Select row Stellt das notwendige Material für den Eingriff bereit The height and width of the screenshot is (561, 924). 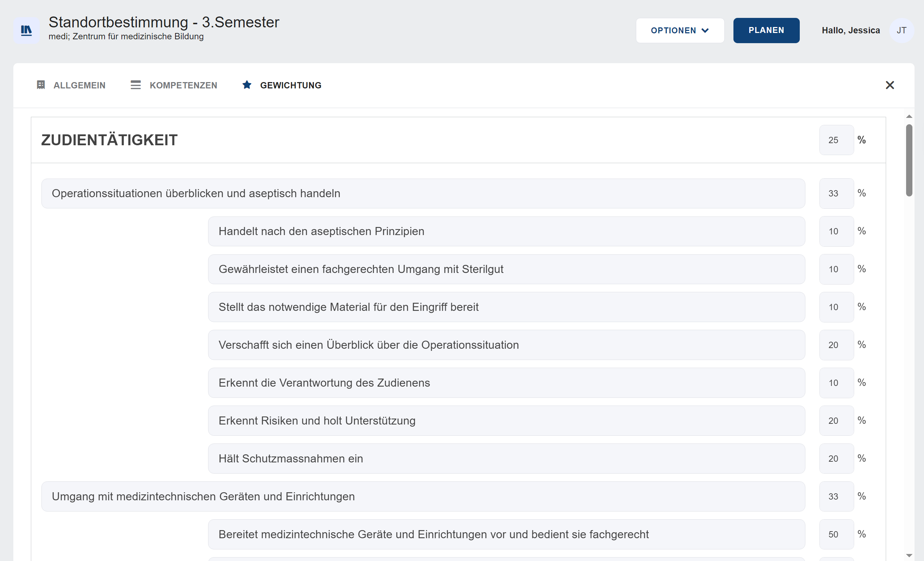[x=507, y=307]
